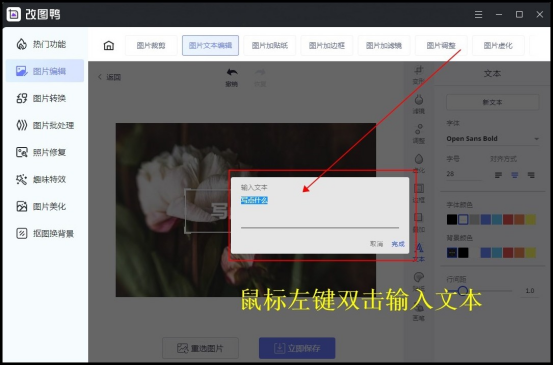Open the 热门功能 section in the sidebar

pos(45,44)
